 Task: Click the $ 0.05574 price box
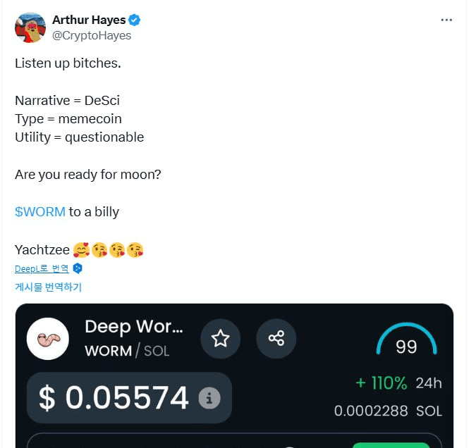[129, 398]
